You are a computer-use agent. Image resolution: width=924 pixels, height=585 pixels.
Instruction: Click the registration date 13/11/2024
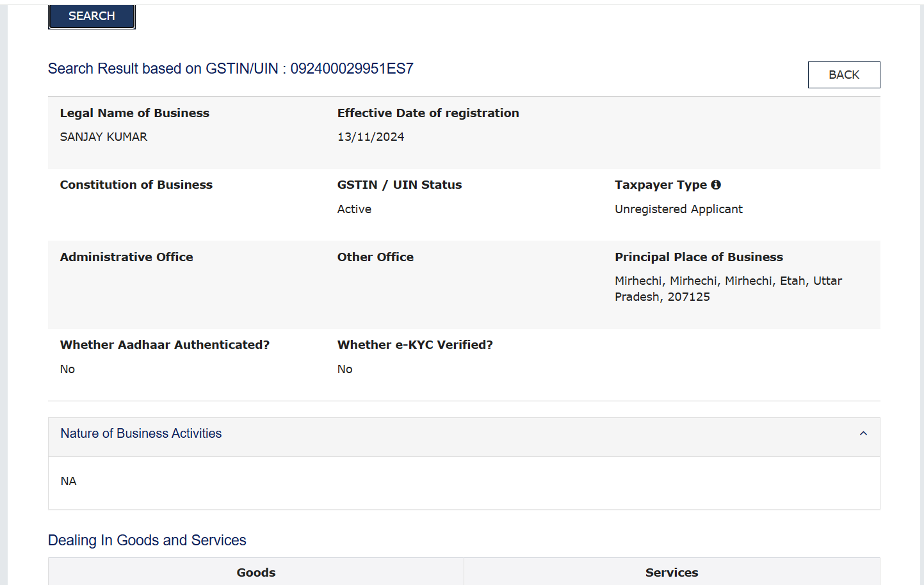371,137
